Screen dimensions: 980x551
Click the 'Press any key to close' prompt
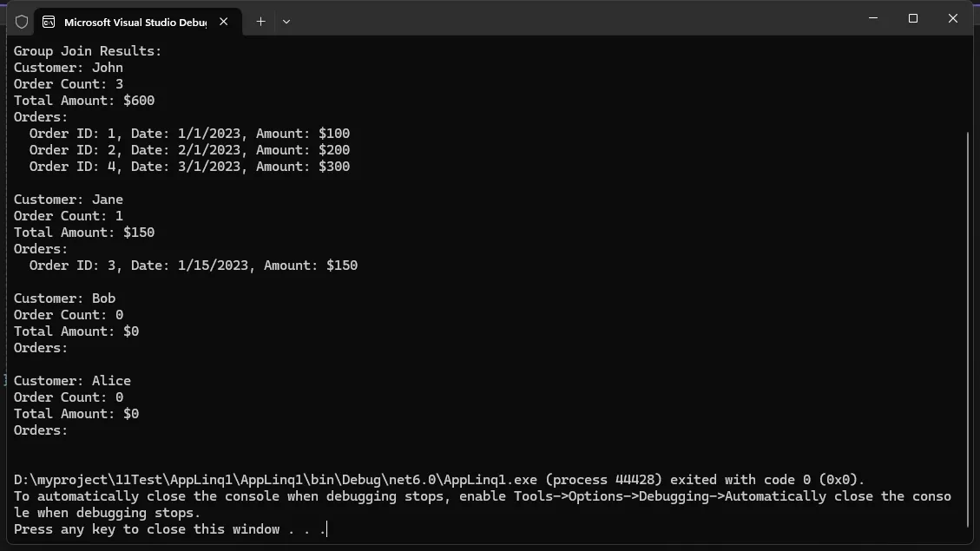[170, 529]
